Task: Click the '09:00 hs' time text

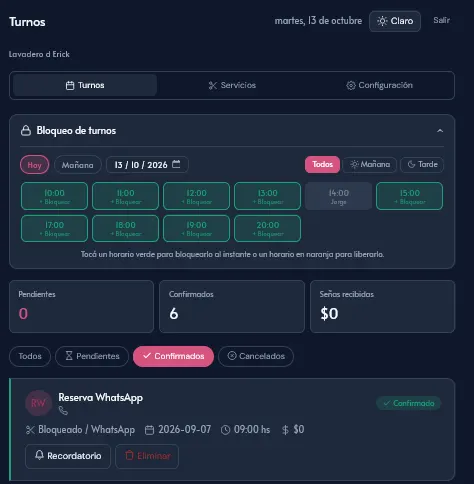Action: pyautogui.click(x=252, y=430)
